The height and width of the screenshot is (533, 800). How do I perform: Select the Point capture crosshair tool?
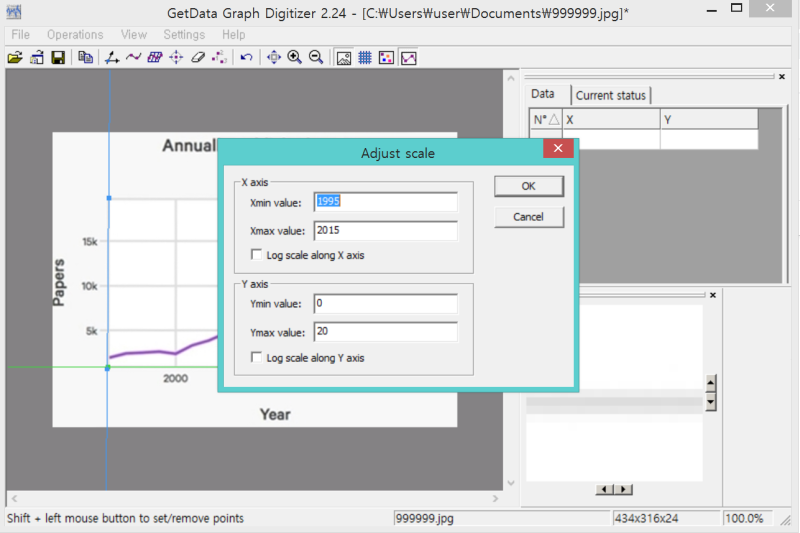[x=176, y=58]
